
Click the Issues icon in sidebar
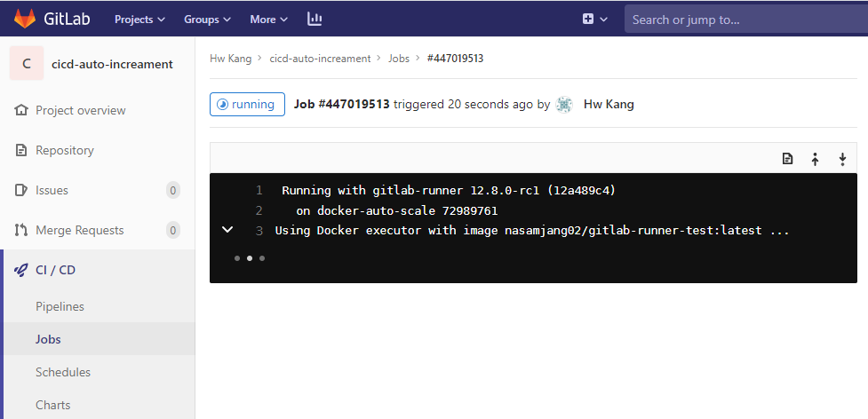[21, 190]
